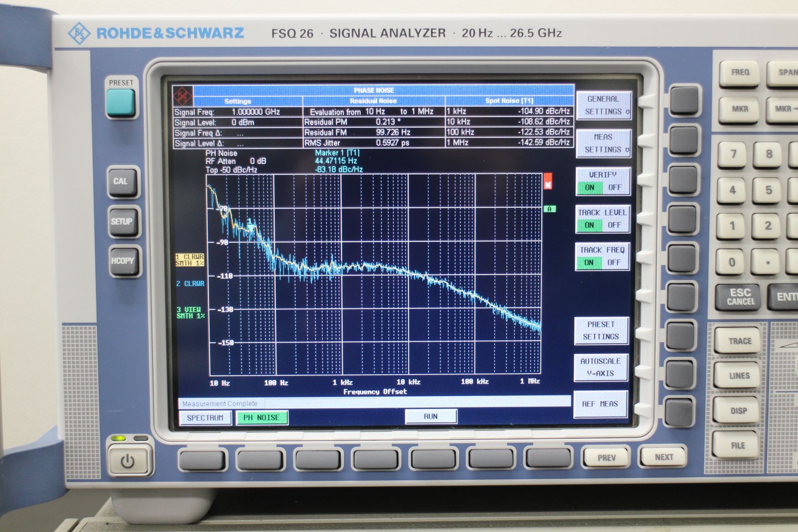
Task: Click Residual PM value 0.213°
Action: tap(388, 122)
